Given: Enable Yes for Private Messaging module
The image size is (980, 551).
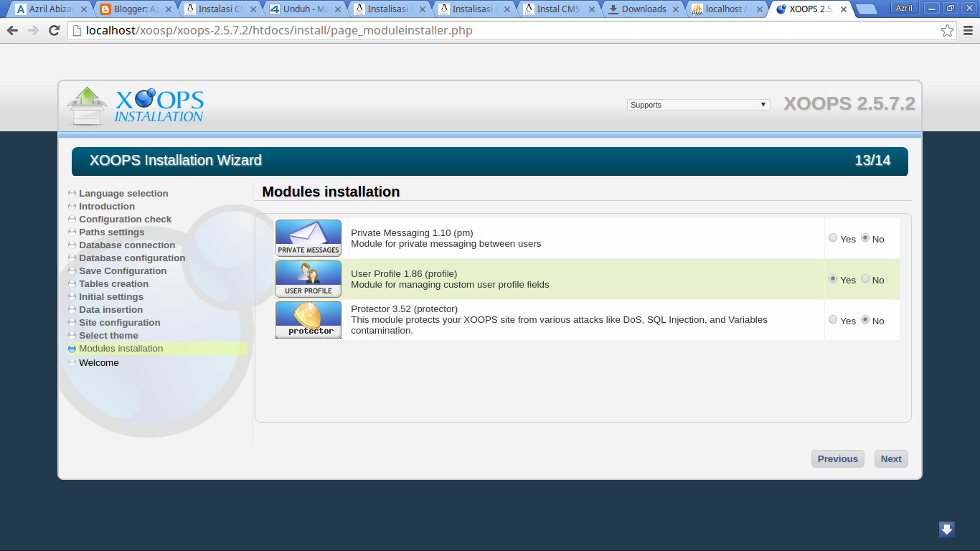Looking at the screenshot, I should 833,238.
